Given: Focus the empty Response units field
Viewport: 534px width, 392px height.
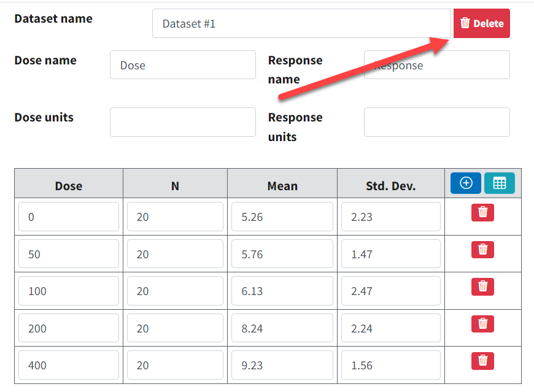Looking at the screenshot, I should tap(436, 122).
